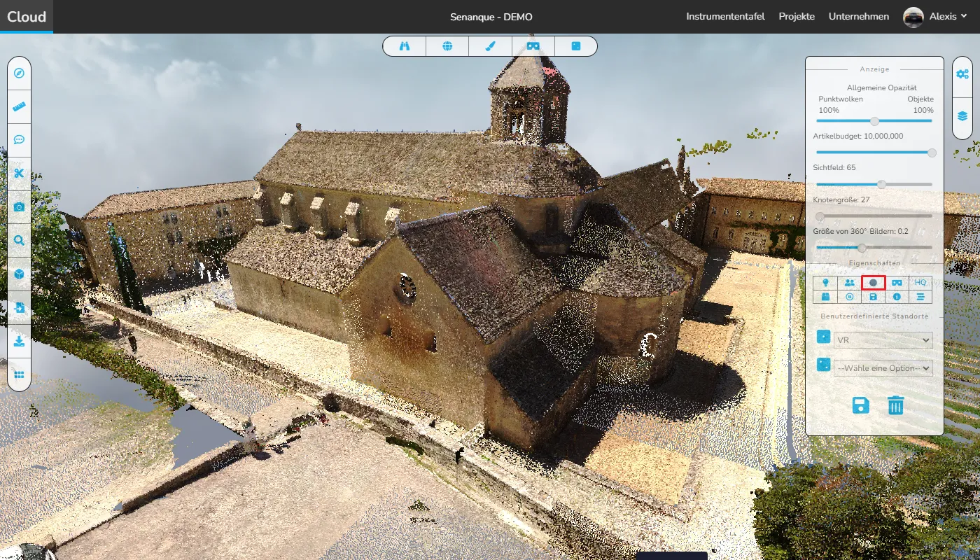Click the download tray icon
Image resolution: width=980 pixels, height=560 pixels.
click(19, 341)
